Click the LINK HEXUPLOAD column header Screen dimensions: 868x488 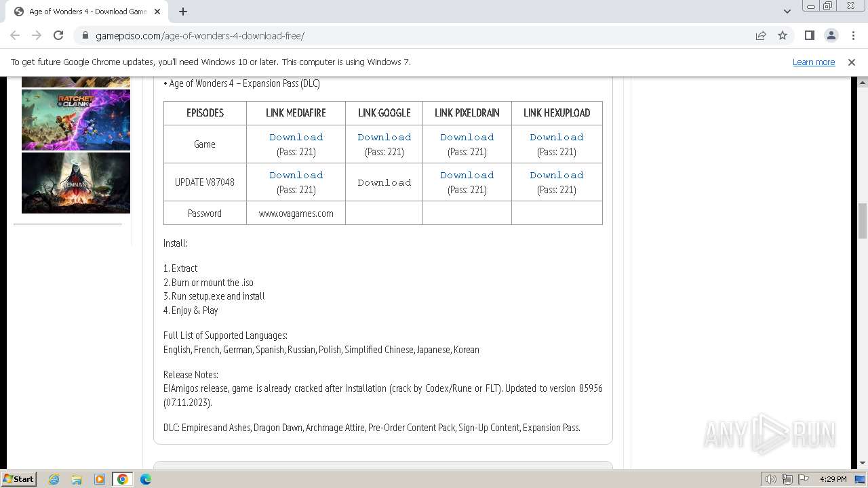pyautogui.click(x=557, y=113)
